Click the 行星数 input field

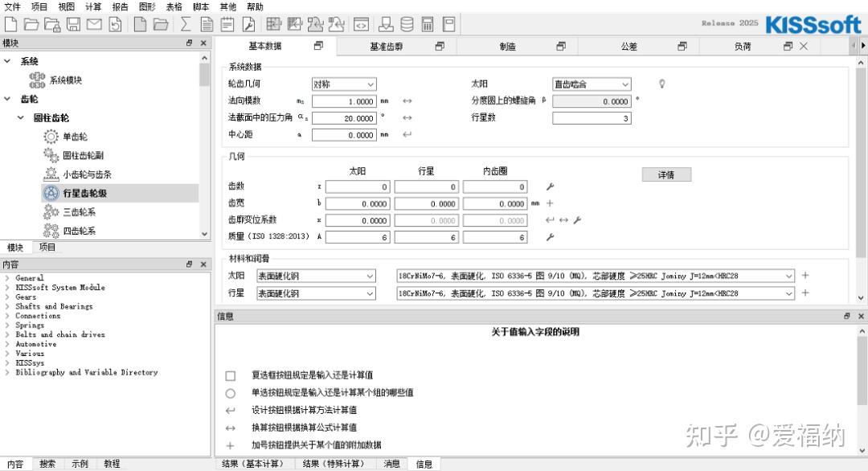pos(592,118)
